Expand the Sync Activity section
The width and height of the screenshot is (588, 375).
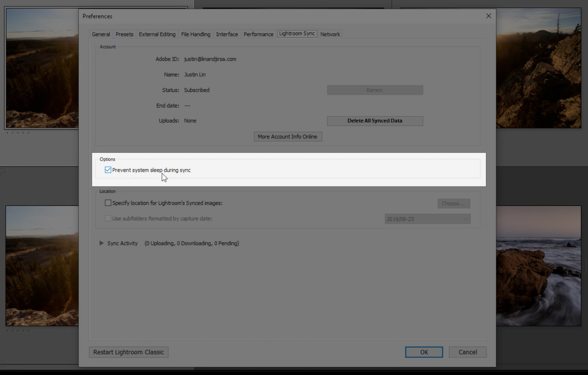[102, 243]
